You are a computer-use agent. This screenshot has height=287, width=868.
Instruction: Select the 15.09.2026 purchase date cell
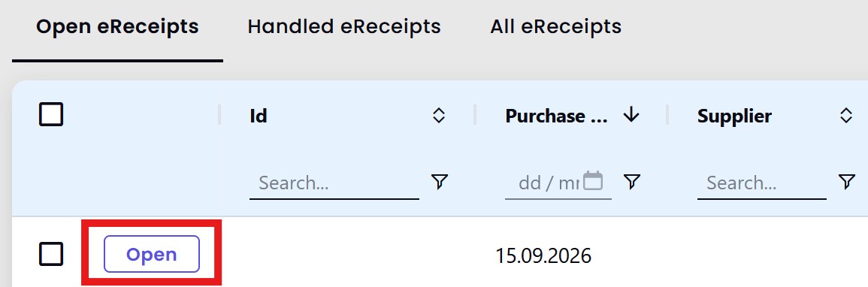543,255
